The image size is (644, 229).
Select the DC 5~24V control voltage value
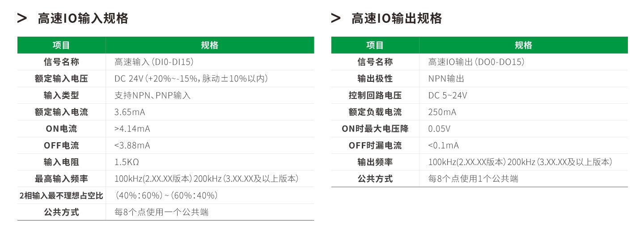[448, 95]
